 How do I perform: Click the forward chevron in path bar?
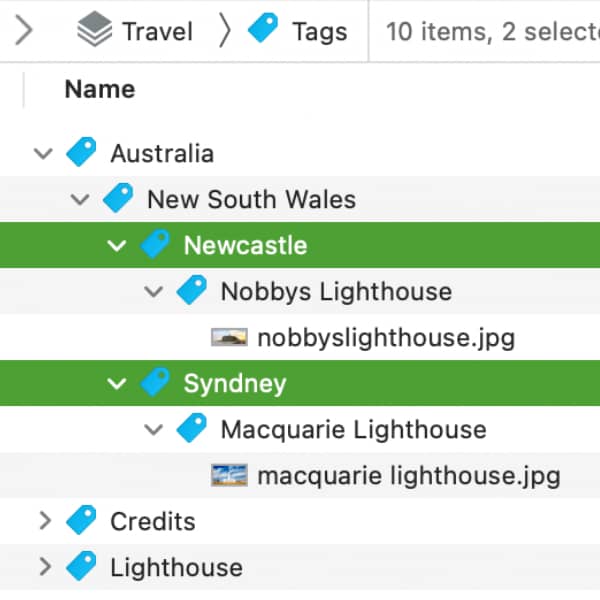[24, 30]
